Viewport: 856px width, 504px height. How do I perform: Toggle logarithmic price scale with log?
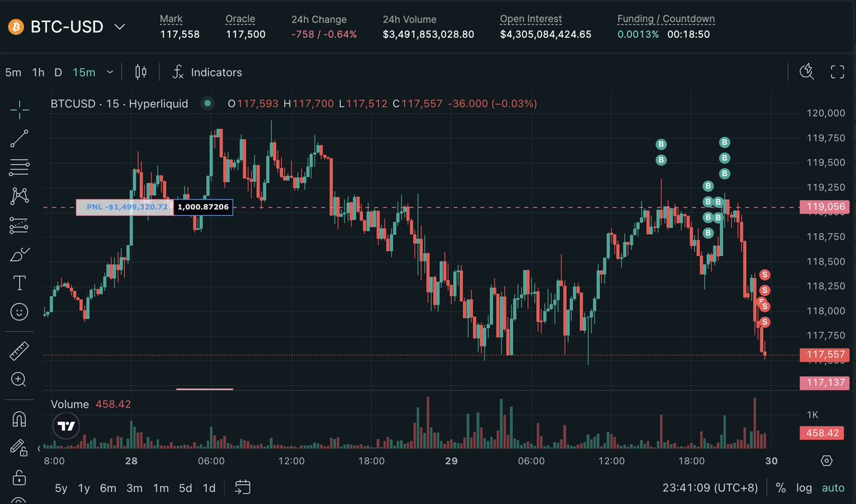click(x=804, y=488)
